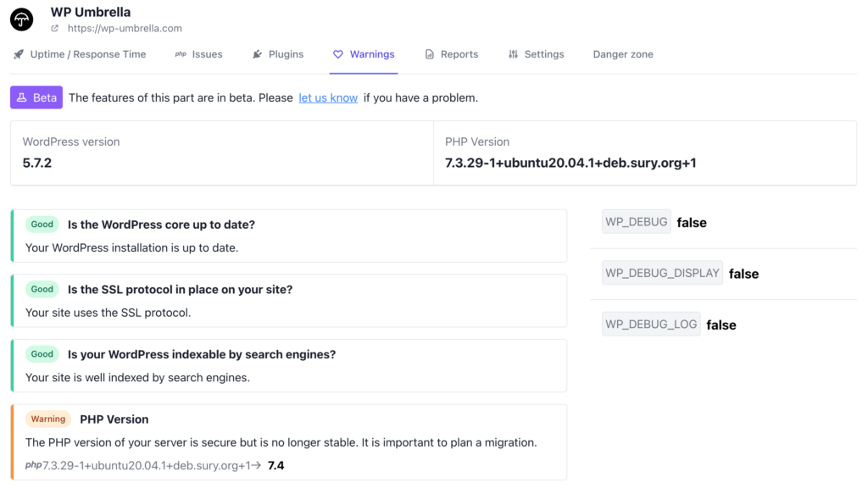
Task: Click the document icon beside Reports
Action: [x=430, y=54]
